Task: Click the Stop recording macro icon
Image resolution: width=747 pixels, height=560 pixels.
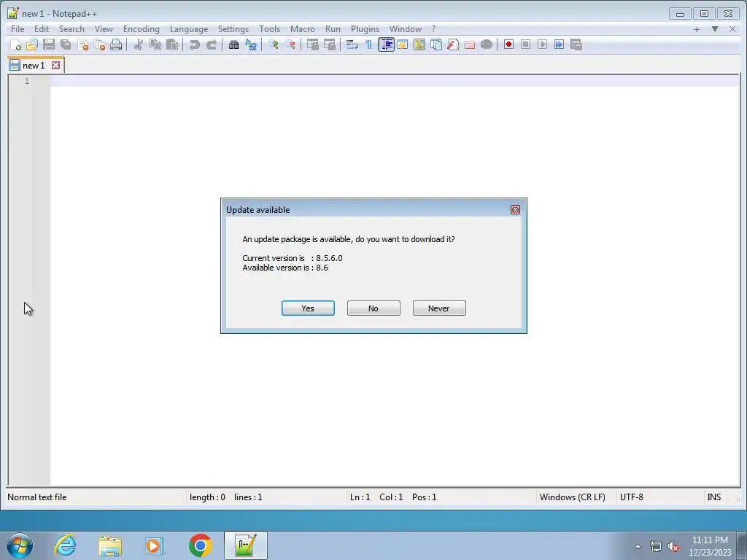Action: click(525, 44)
